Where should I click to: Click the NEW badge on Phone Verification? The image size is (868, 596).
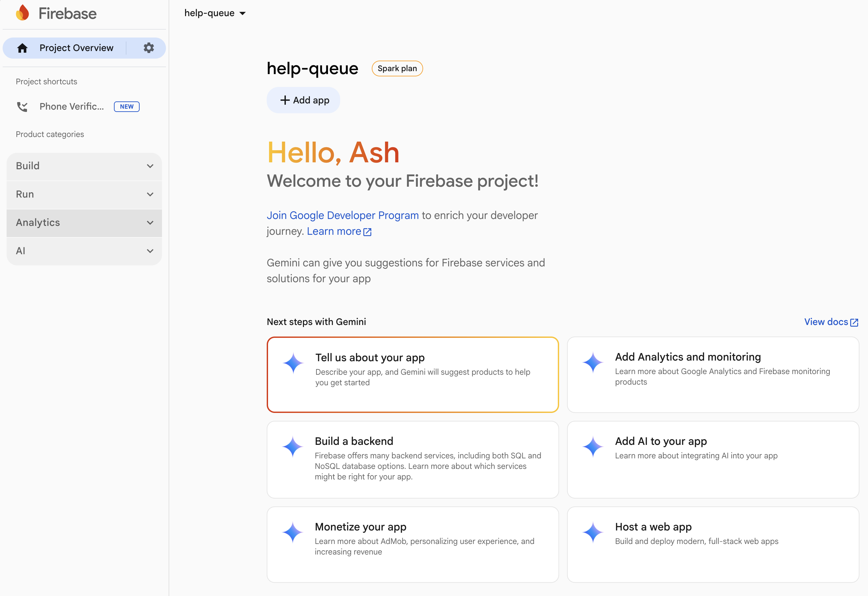127,106
